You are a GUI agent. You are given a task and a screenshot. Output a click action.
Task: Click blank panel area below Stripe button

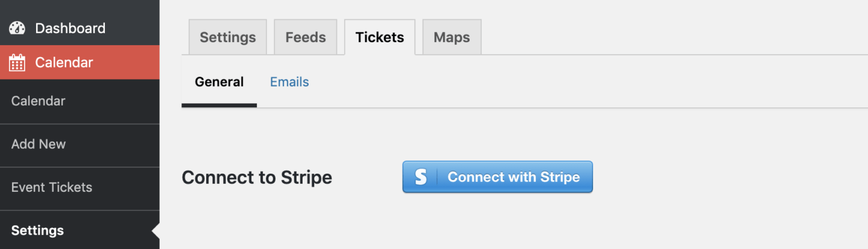(x=497, y=223)
